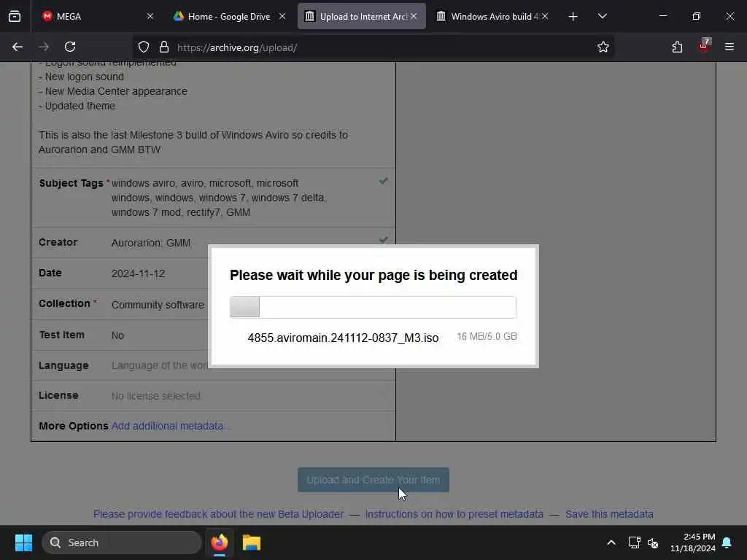Switch to Windows Aviro build tab
Viewport: 747px width, 560px height.
pos(494,16)
